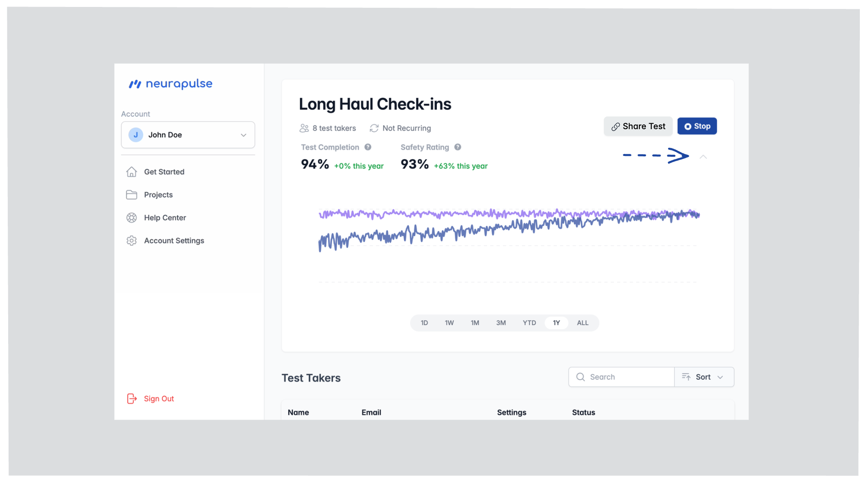This screenshot has width=868, height=483.
Task: Click Safety Rating help question icon
Action: click(458, 147)
